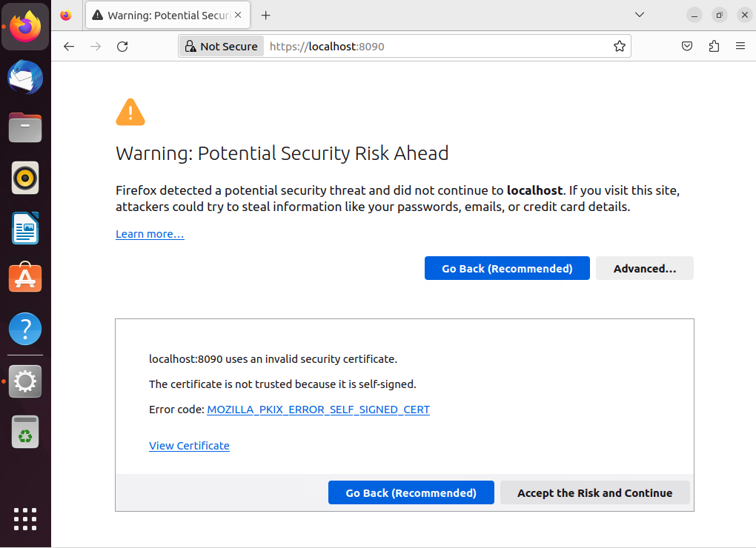The image size is (756, 548).
Task: Open a new tab with the plus button
Action: [265, 16]
